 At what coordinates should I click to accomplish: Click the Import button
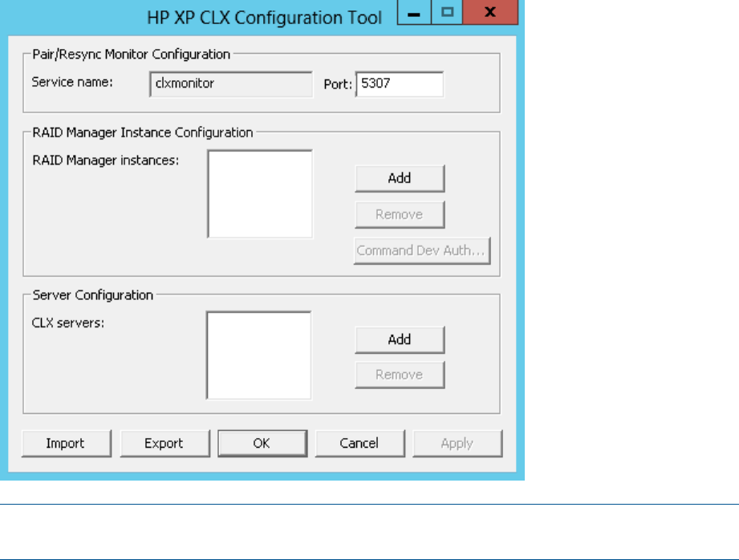(67, 443)
